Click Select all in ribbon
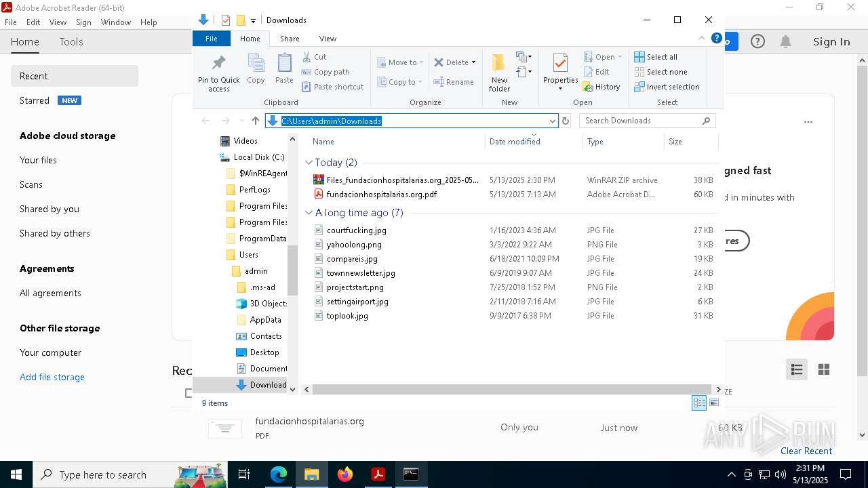 656,57
